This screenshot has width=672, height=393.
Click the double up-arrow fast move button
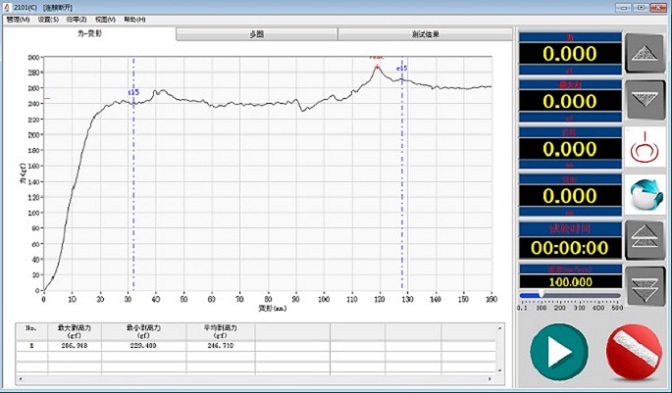pos(645,240)
